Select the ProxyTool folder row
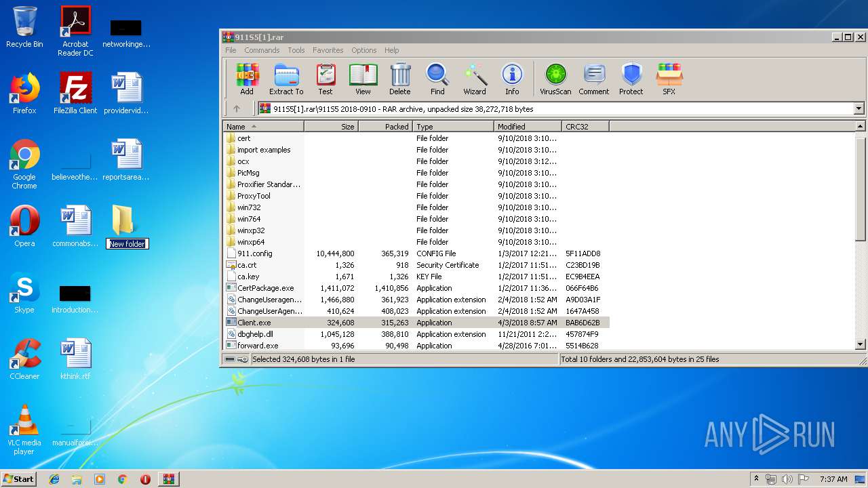The image size is (868, 488). [416, 196]
